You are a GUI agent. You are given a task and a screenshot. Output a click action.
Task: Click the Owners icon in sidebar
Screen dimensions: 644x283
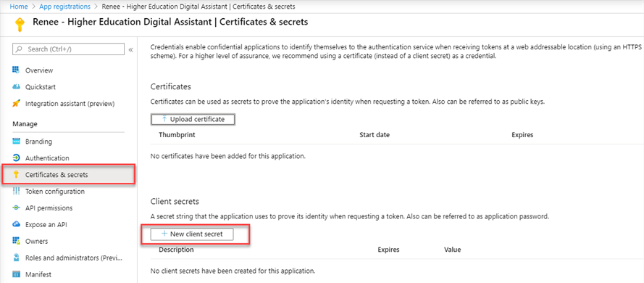coord(16,241)
